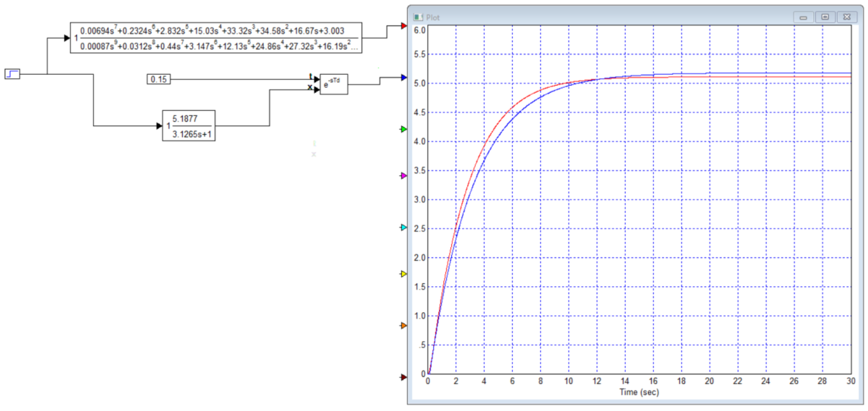This screenshot has width=868, height=411.
Task: Minimize the Plot window
Action: click(803, 17)
